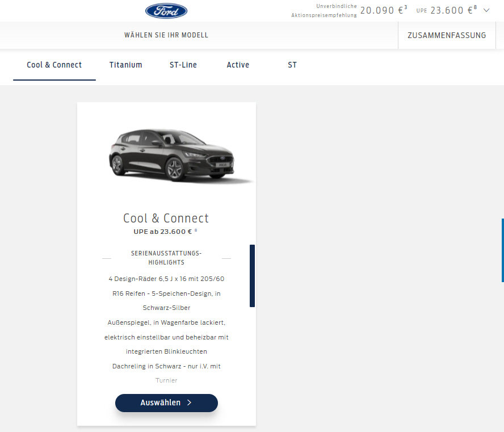
Task: Switch to the ST-Line tab
Action: 183,65
